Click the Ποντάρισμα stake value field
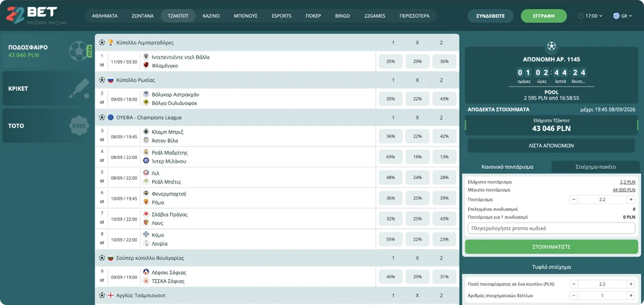The width and height of the screenshot is (644, 305). 603,199
